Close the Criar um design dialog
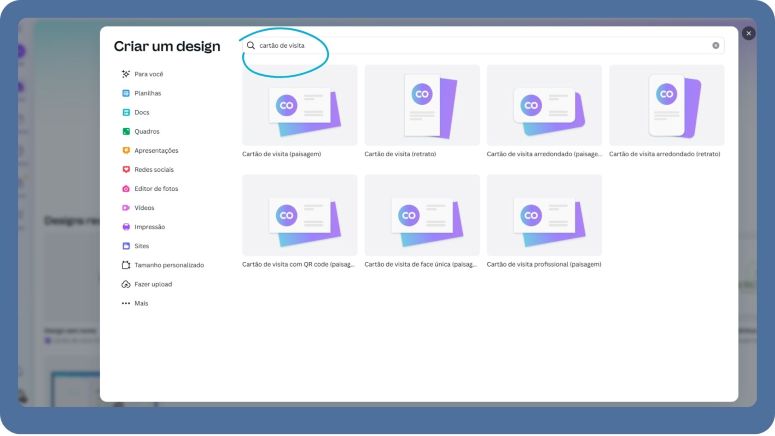 [749, 34]
